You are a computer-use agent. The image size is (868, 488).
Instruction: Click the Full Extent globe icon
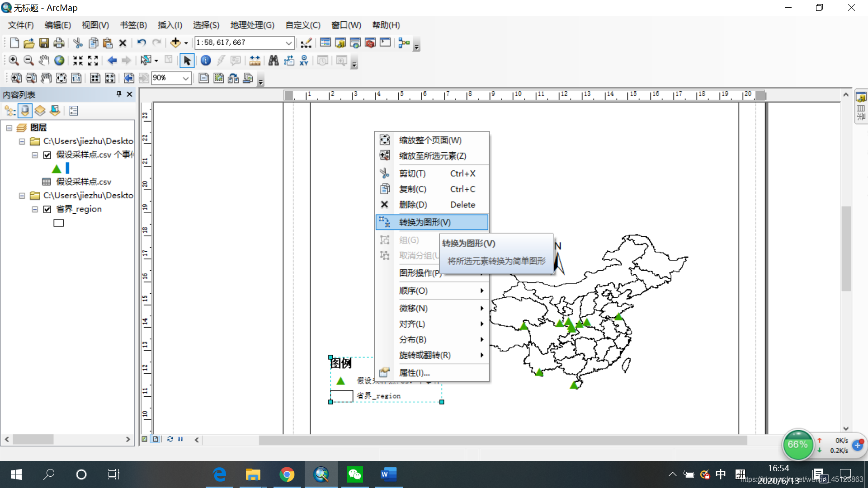(x=59, y=61)
